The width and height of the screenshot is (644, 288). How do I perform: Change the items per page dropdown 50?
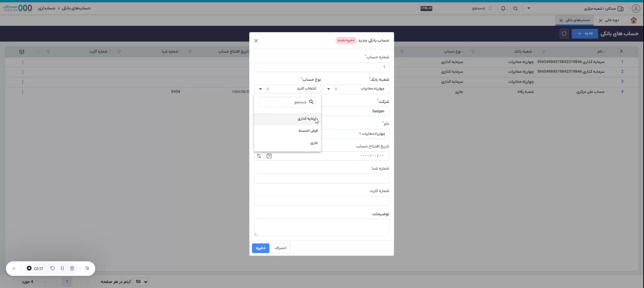(x=141, y=282)
